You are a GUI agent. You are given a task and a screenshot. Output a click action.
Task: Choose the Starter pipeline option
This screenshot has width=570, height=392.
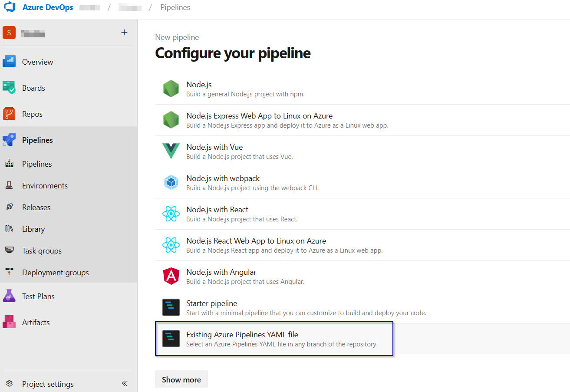point(362,308)
